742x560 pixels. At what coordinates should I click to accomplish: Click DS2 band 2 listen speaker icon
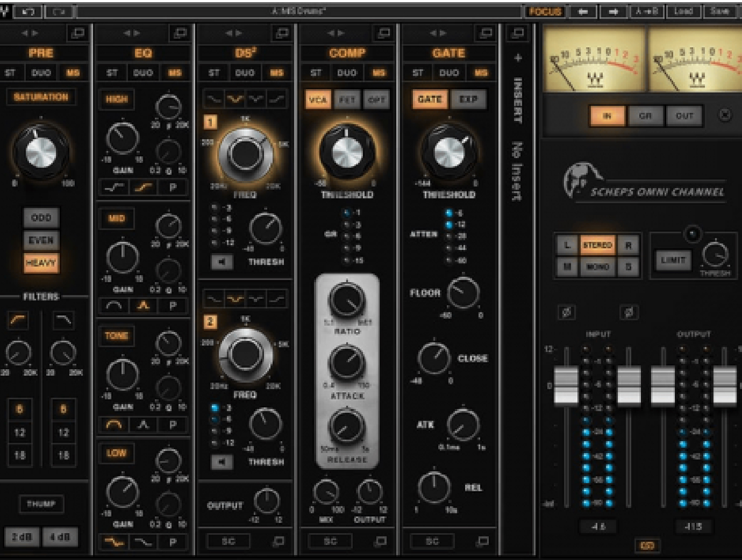coord(222,462)
